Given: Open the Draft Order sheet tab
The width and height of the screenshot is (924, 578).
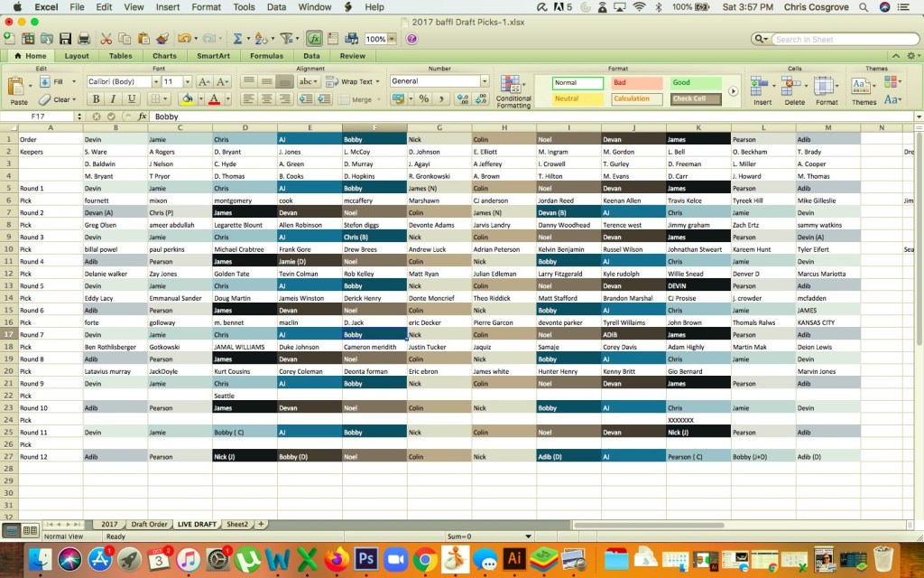Looking at the screenshot, I should click(x=149, y=524).
